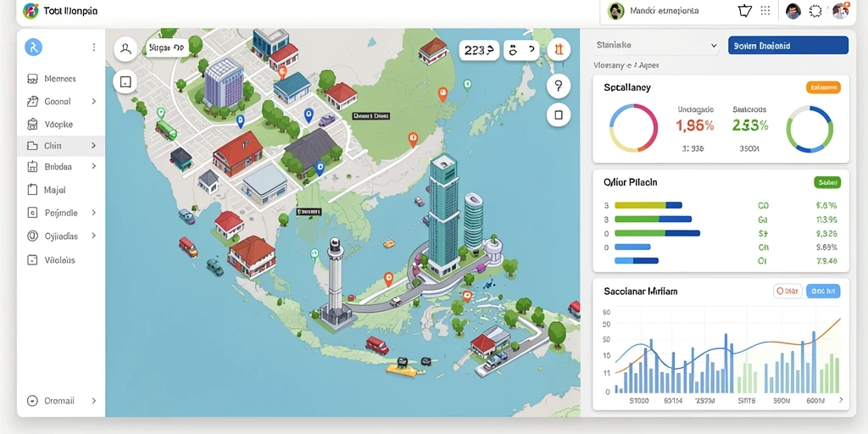This screenshot has height=434, width=868.
Task: Open the question mark help map button
Action: pyautogui.click(x=559, y=86)
